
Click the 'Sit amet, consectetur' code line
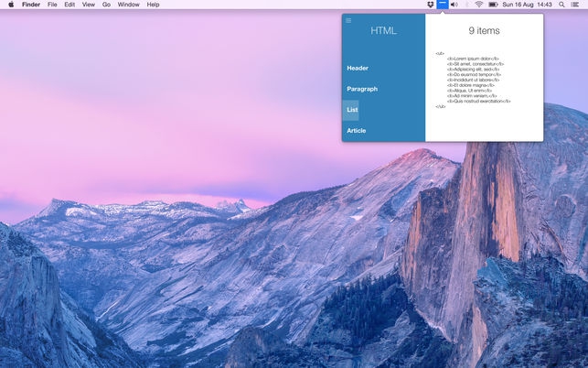[x=476, y=64]
